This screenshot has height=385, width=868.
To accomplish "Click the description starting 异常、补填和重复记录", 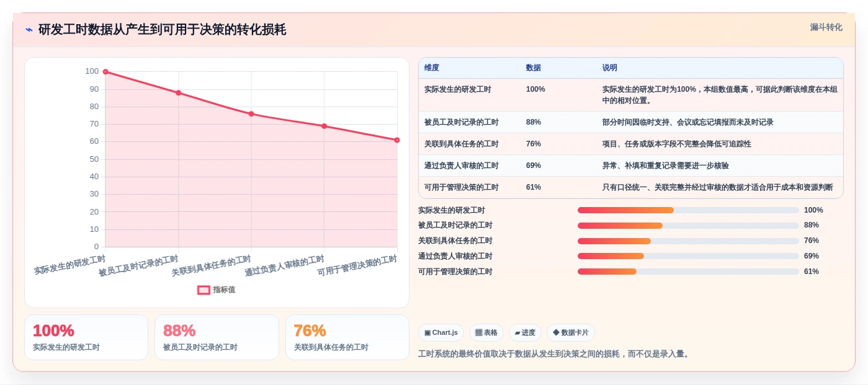I will coord(666,166).
